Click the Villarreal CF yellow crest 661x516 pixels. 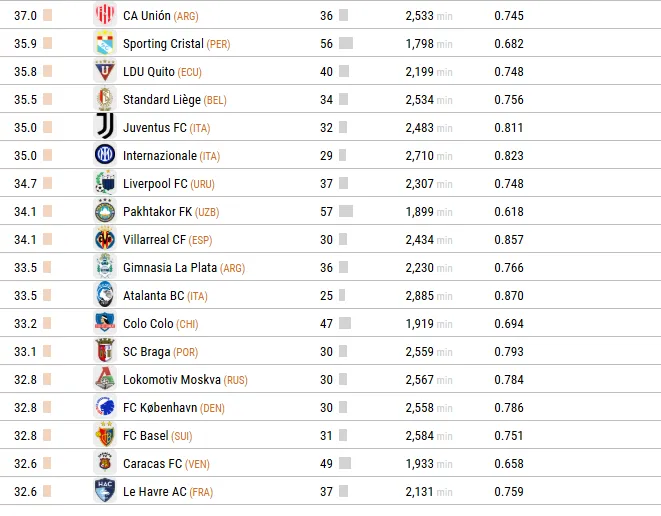coord(105,239)
